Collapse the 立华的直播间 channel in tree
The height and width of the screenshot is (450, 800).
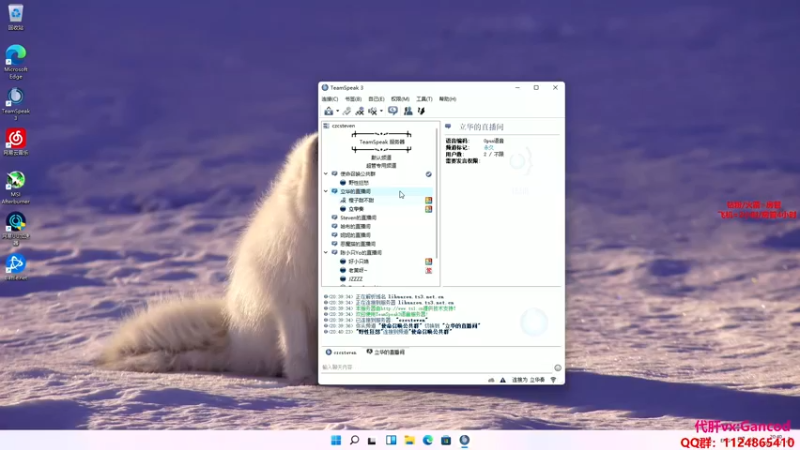coord(326,191)
